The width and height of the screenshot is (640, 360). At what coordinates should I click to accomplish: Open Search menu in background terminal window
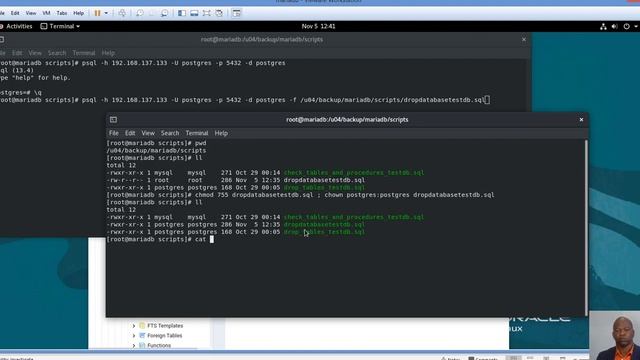57,53
